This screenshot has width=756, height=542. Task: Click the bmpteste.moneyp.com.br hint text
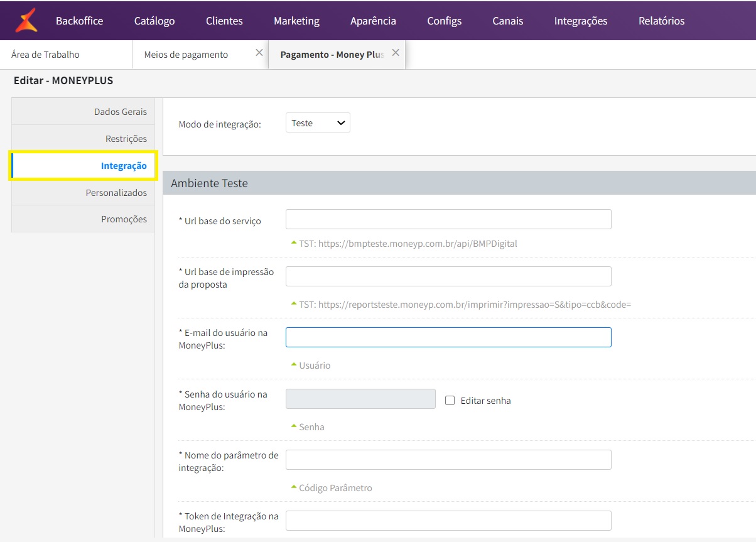(x=408, y=244)
